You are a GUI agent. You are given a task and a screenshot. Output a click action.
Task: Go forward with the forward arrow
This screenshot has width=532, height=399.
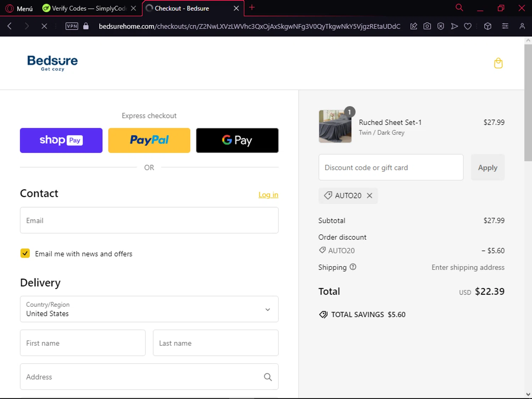pos(27,26)
